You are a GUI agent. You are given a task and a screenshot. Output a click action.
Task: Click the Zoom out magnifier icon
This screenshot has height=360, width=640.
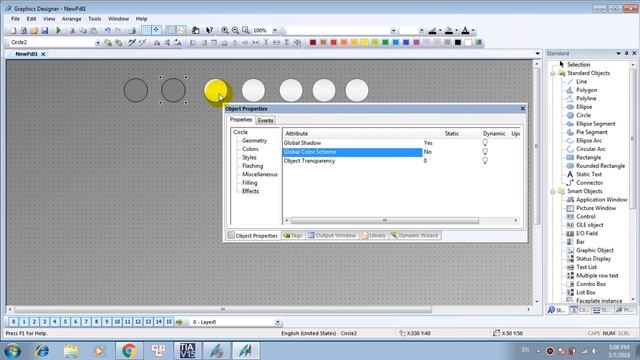point(235,31)
